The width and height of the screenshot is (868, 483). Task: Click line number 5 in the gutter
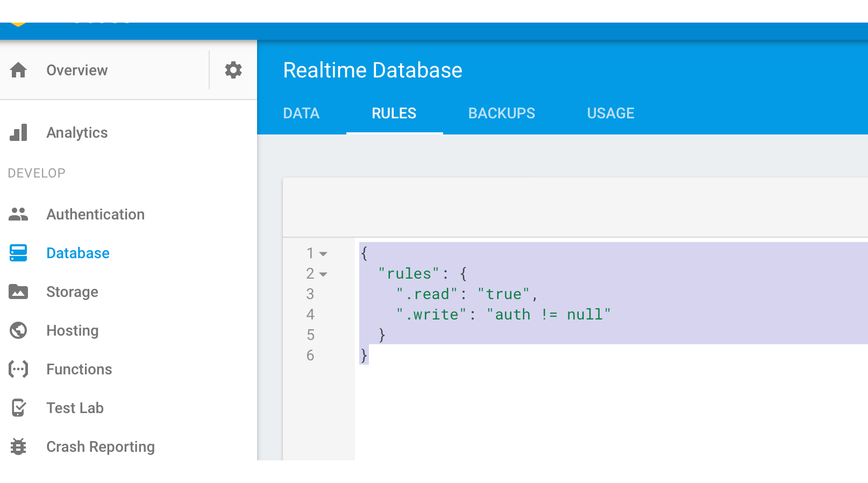click(x=310, y=335)
